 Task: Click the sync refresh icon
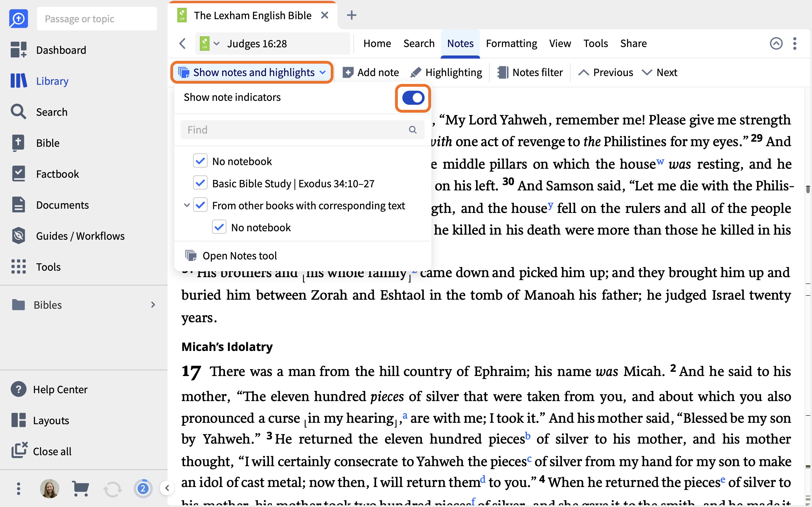[112, 489]
